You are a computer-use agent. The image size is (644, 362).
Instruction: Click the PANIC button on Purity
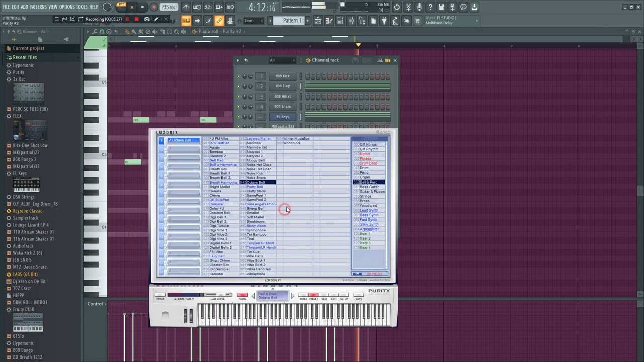tap(242, 295)
